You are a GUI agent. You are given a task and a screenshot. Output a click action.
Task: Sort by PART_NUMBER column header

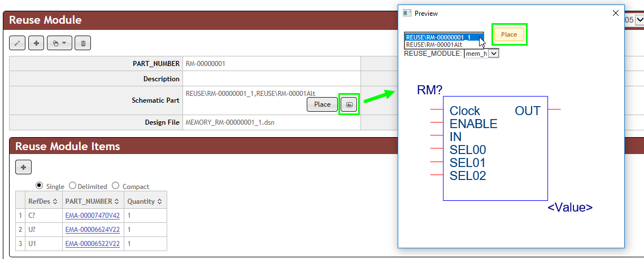93,201
